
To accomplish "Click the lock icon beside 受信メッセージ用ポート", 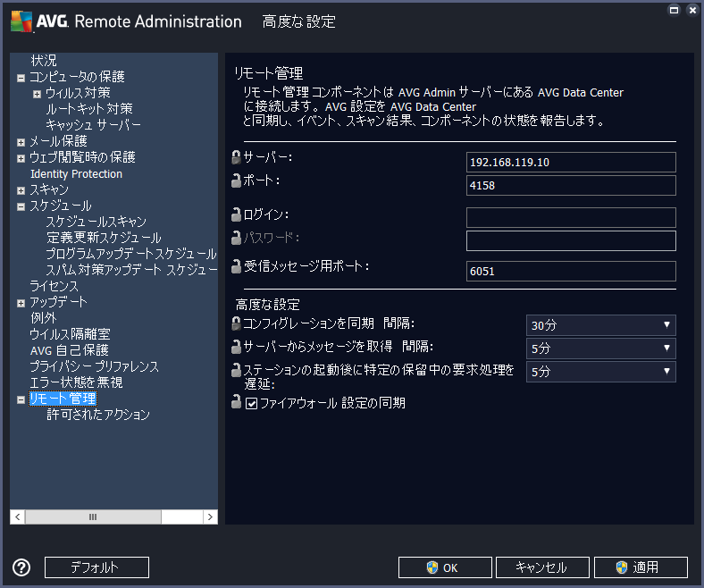I will click(236, 266).
